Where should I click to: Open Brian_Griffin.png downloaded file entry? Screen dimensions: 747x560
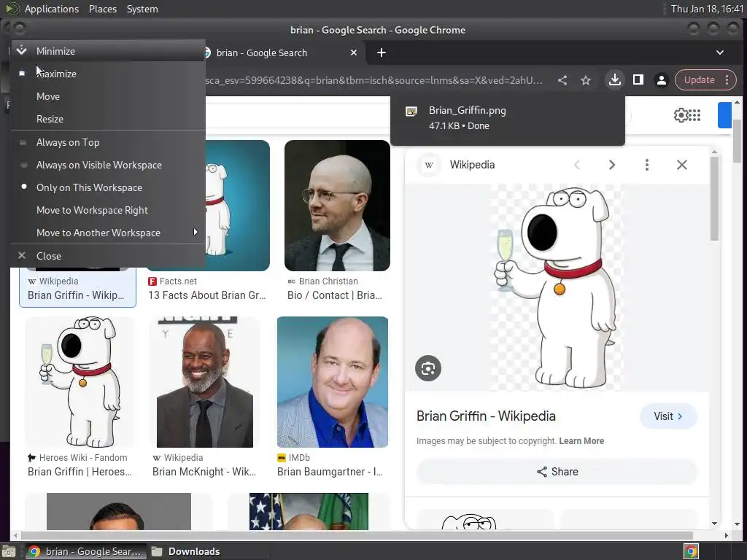coord(508,118)
